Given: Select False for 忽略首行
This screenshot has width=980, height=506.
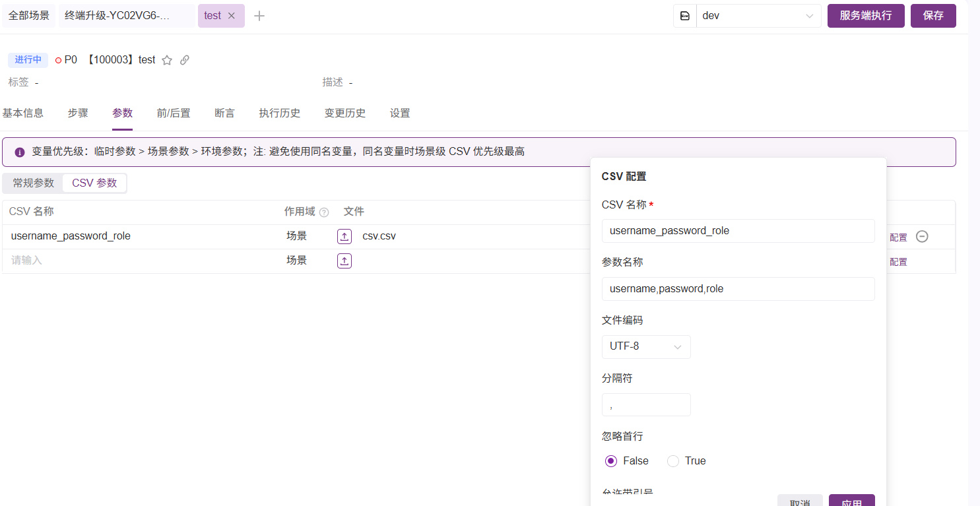Looking at the screenshot, I should pos(611,461).
